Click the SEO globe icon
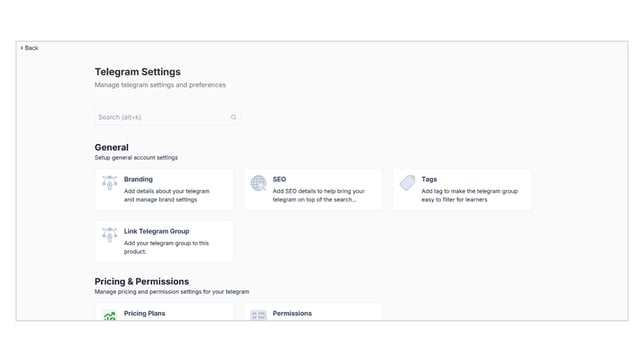644x362 pixels. click(258, 183)
